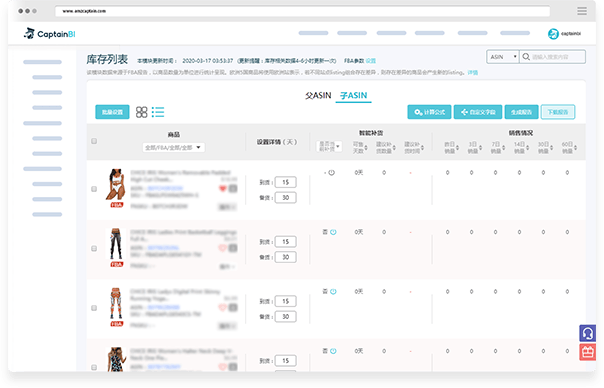Open the action dropdown on bikini row
Image resolution: width=604 pixels, height=388 pixels.
(x=227, y=207)
